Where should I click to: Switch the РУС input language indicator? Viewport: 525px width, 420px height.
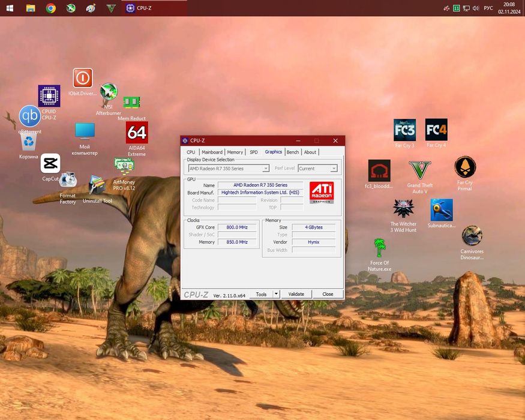pos(488,8)
